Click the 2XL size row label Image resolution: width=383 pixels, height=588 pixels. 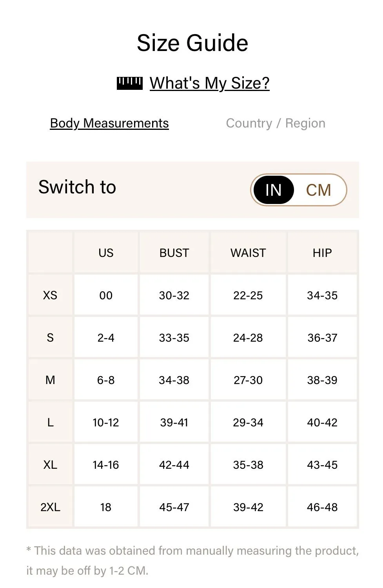(x=50, y=507)
